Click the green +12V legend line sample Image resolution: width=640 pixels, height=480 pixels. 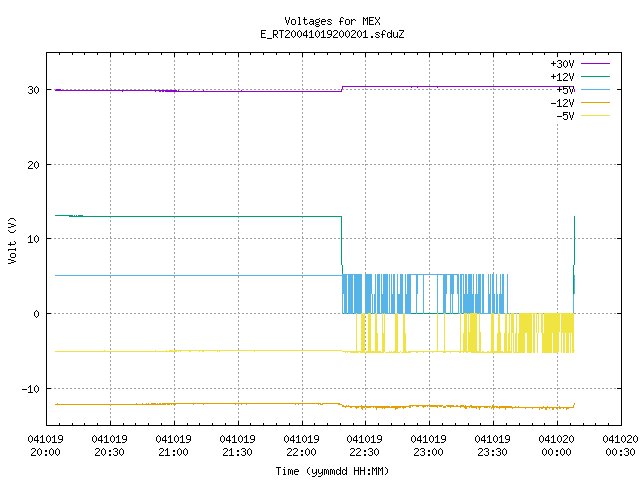(x=595, y=76)
